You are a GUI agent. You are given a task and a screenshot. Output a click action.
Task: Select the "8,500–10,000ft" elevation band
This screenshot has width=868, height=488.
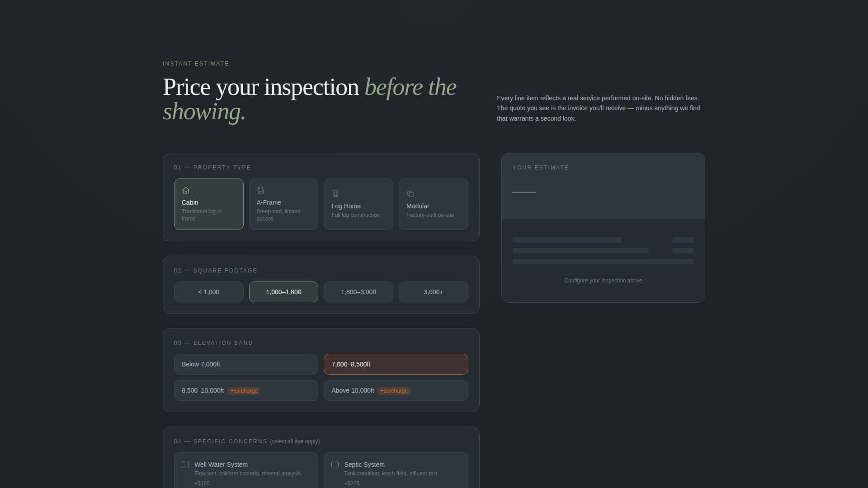[x=246, y=390]
